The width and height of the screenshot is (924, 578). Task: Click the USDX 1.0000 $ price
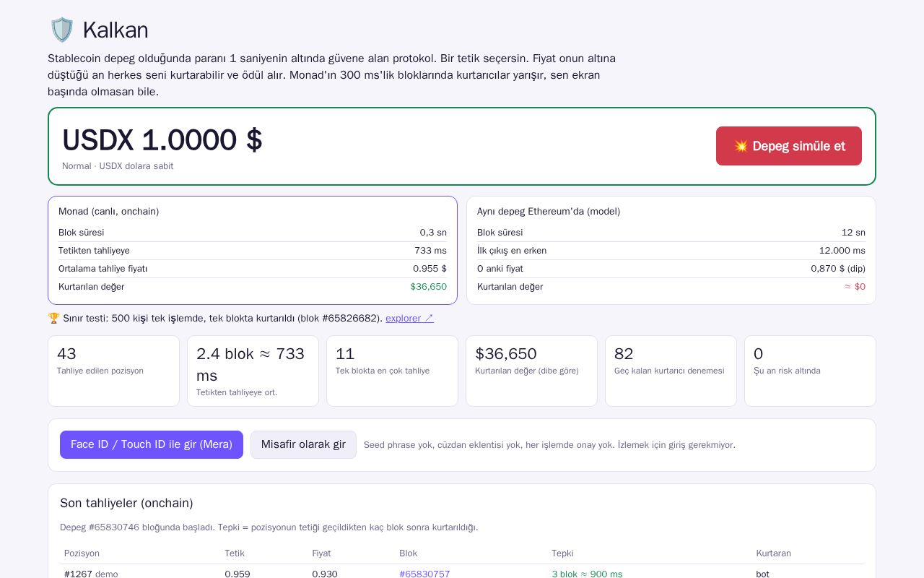pos(162,140)
